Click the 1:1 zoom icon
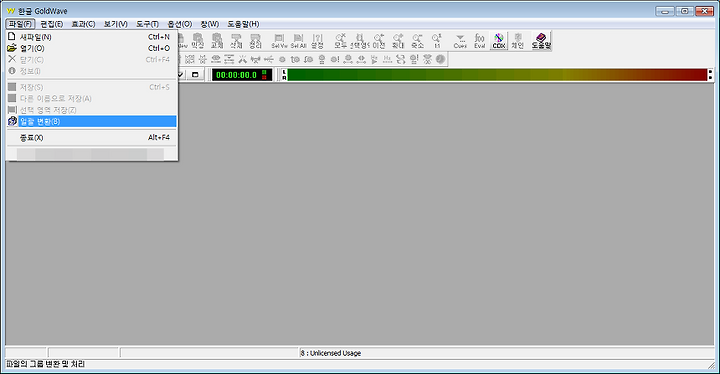 click(437, 41)
